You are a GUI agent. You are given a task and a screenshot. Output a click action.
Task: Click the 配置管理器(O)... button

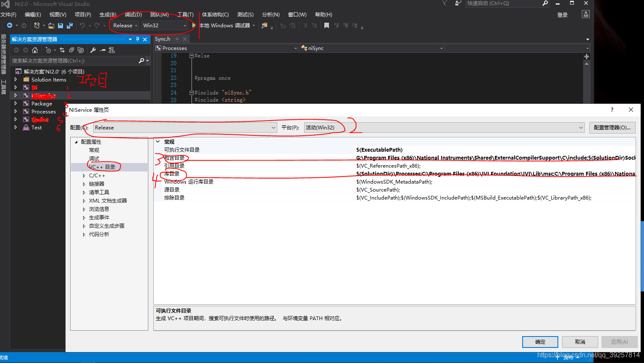[612, 128]
